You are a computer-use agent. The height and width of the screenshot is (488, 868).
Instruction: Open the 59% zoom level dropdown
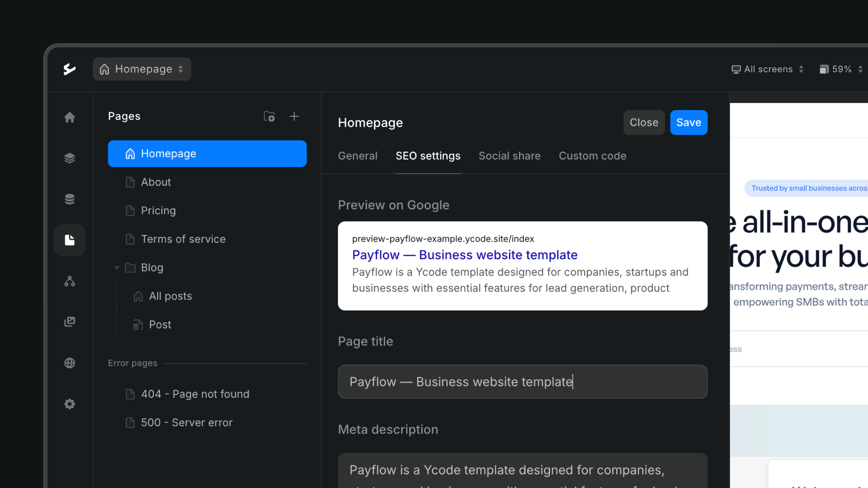click(841, 69)
